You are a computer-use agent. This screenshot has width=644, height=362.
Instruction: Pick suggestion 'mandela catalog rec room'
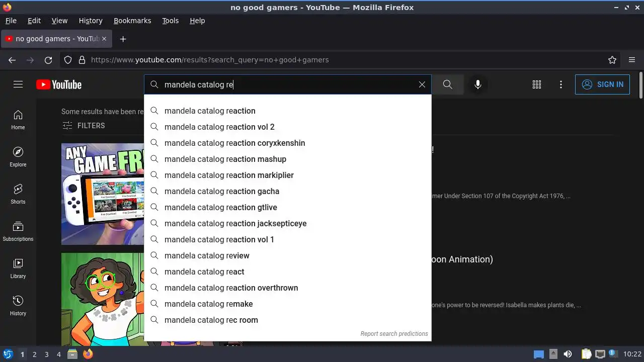click(x=288, y=320)
